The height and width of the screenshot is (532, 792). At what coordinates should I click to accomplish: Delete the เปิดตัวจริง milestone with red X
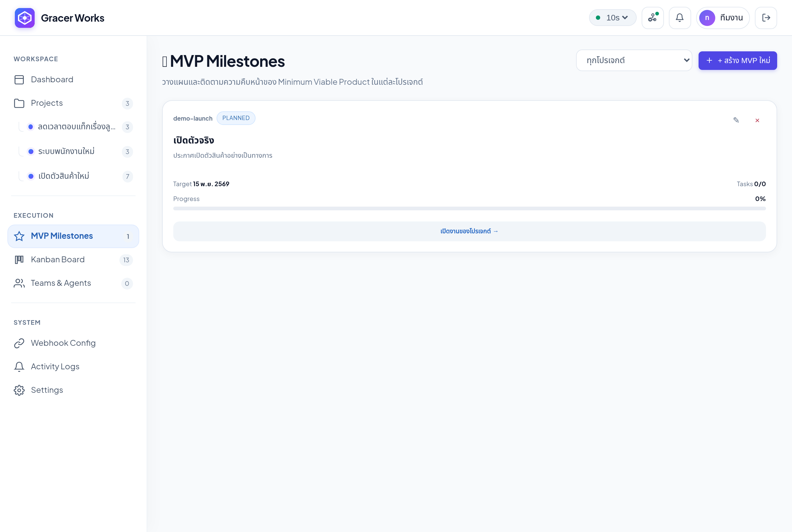(757, 120)
